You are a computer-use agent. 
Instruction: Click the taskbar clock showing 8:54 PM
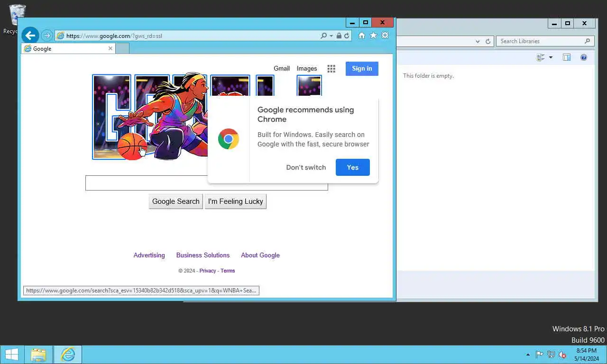point(586,355)
